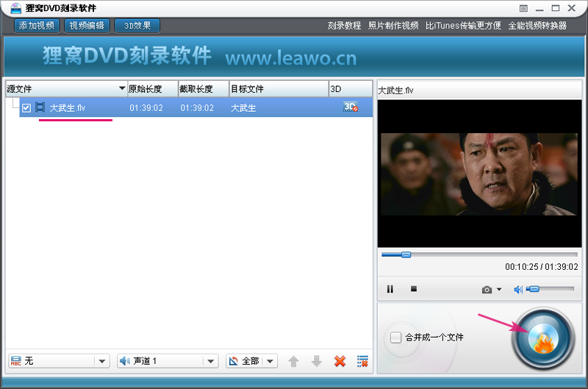588x389 pixels.
Task: Toggle the 3D icon for 大武生.flv
Action: (351, 107)
